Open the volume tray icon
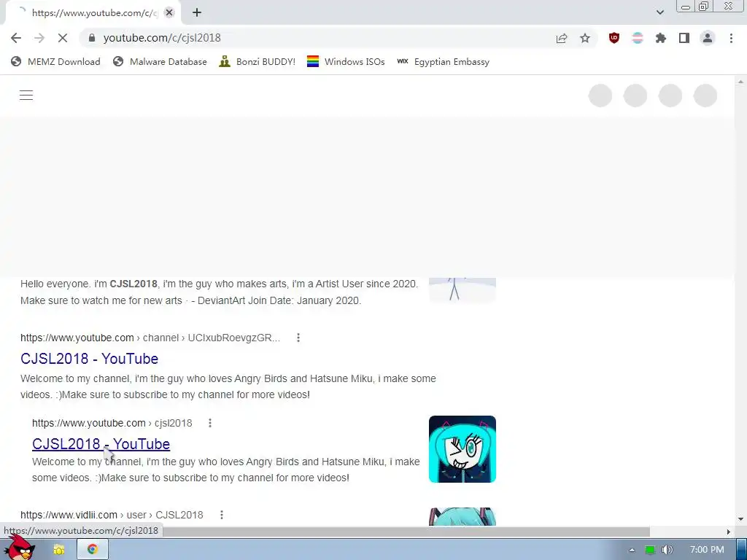This screenshot has height=560, width=747. 667,550
